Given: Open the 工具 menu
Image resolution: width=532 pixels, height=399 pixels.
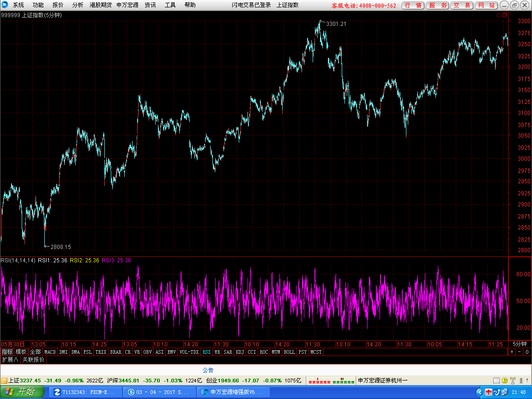Looking at the screenshot, I should click(x=170, y=5).
